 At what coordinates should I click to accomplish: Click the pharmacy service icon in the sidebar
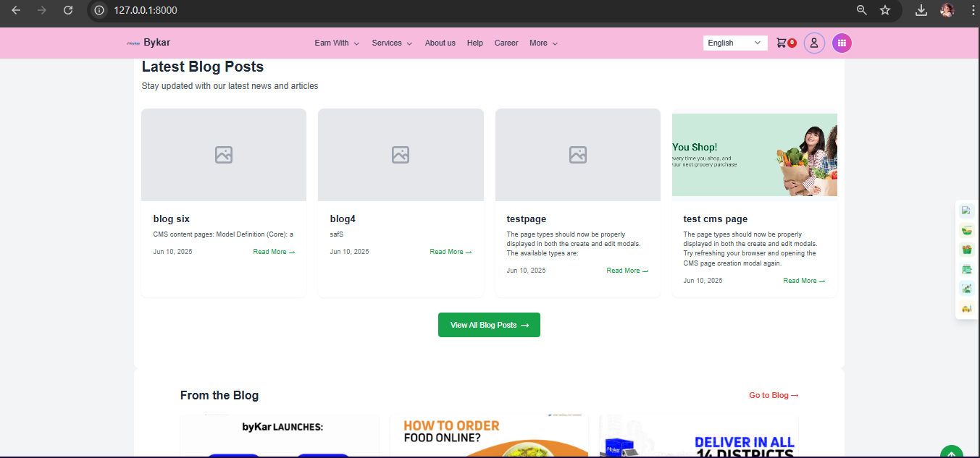click(x=966, y=288)
